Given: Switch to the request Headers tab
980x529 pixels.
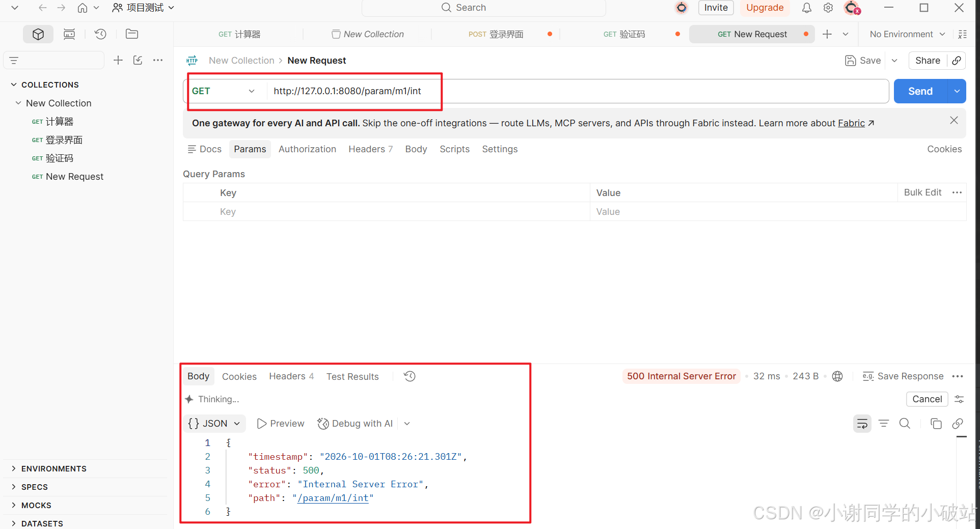Looking at the screenshot, I should pyautogui.click(x=370, y=149).
